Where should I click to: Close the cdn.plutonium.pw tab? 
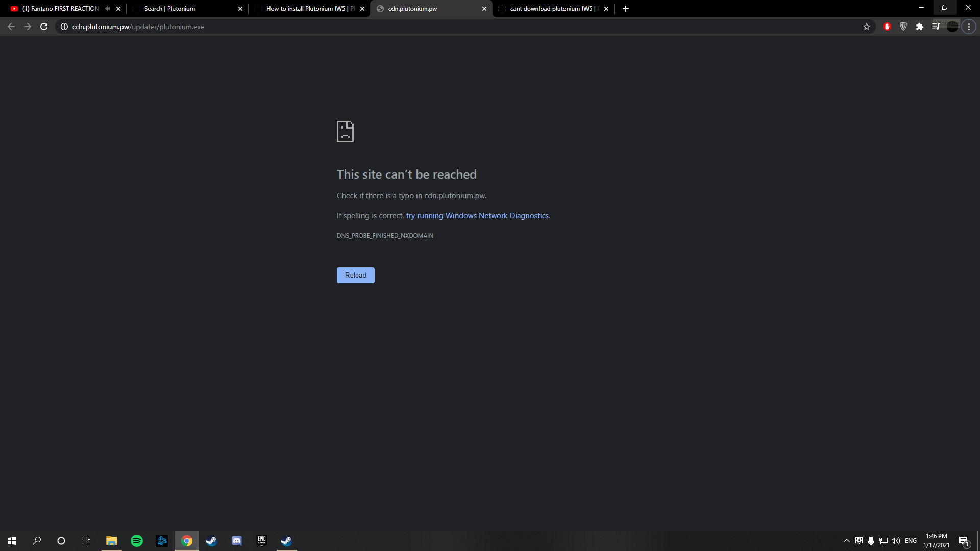tap(484, 9)
